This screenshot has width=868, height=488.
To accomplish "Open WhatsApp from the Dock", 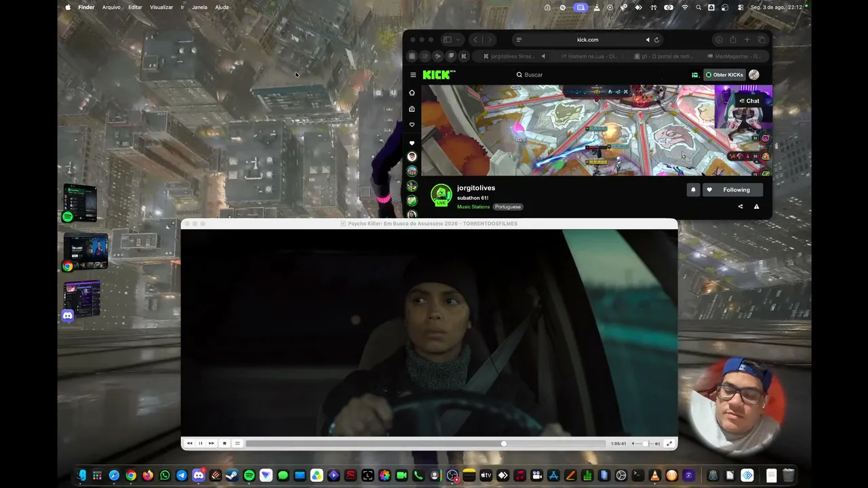I will tap(165, 476).
